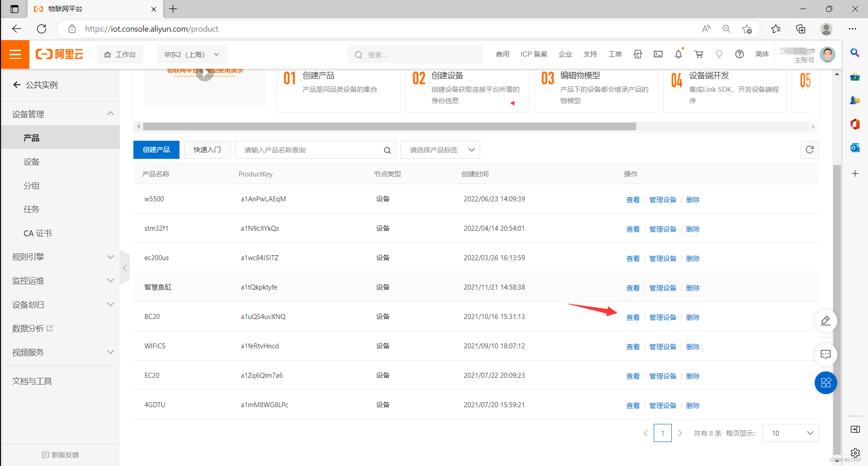
Task: Click the horizontal scrollbar under the step cards
Action: click(389, 126)
